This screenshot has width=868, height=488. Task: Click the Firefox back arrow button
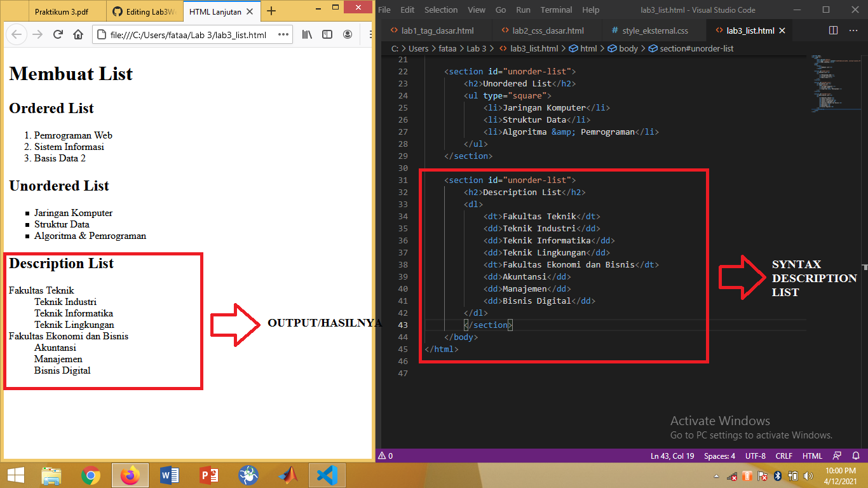coord(17,35)
